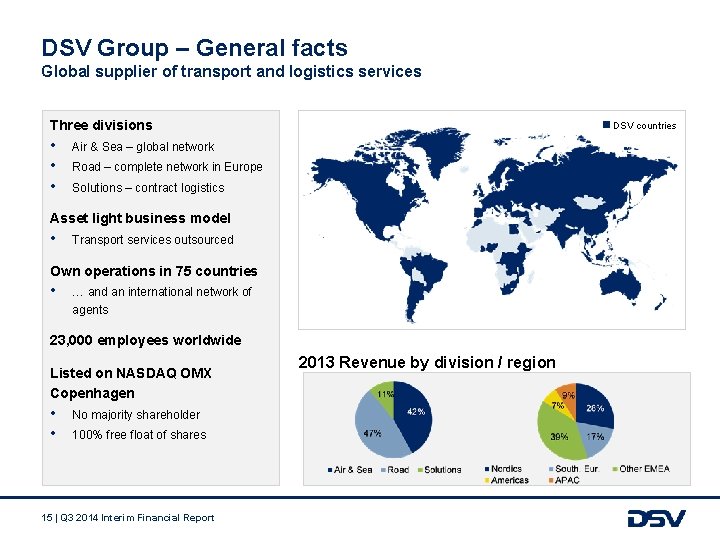Viewport: 720px width, 540px height.
Task: Click the South. Eur. legend swatch
Action: click(x=551, y=469)
